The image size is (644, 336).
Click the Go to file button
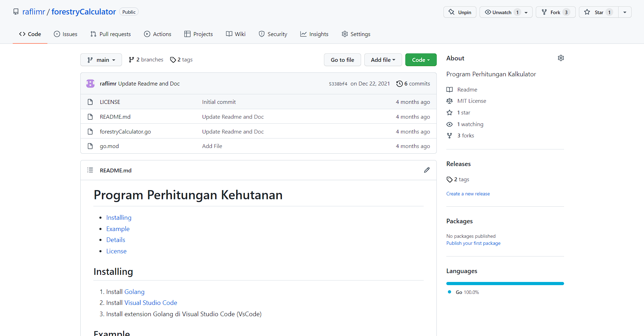(x=342, y=60)
